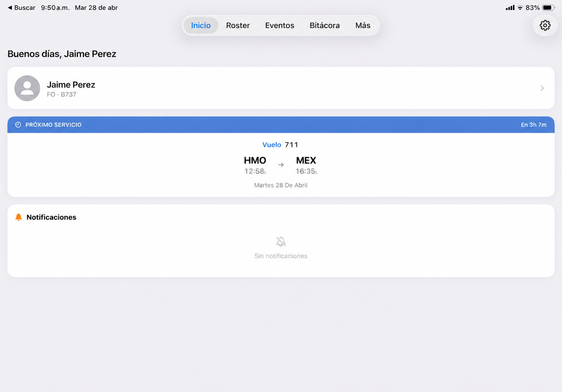Tap the FO · B737 subtitle
The width and height of the screenshot is (562, 392).
click(x=61, y=95)
